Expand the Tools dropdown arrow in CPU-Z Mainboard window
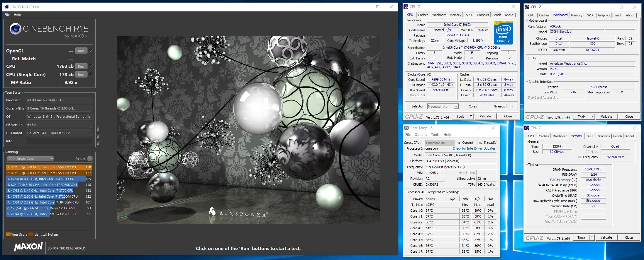This screenshot has width=644, height=260. 592,117
